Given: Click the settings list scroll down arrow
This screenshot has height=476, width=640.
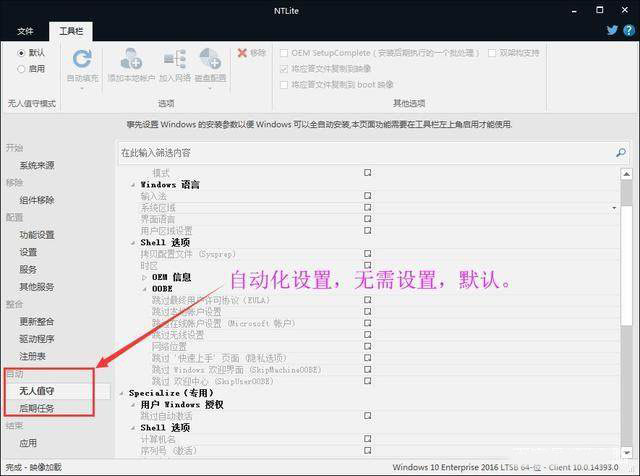Looking at the screenshot, I should point(626,452).
